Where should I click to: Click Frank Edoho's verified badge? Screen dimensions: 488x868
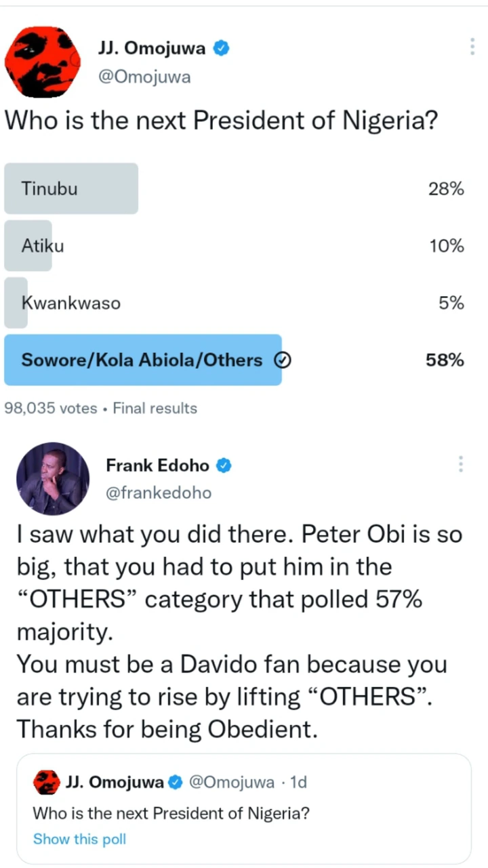click(224, 466)
